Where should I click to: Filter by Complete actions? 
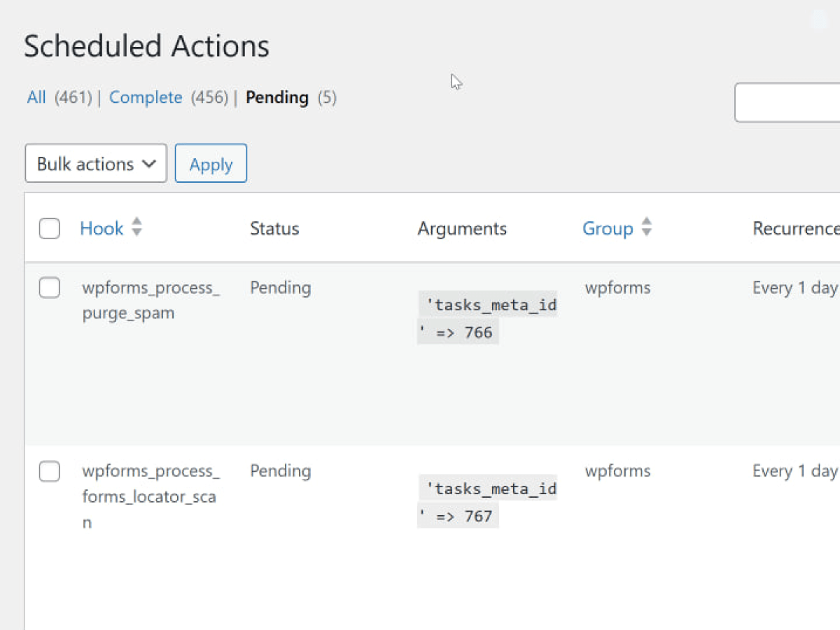(146, 97)
